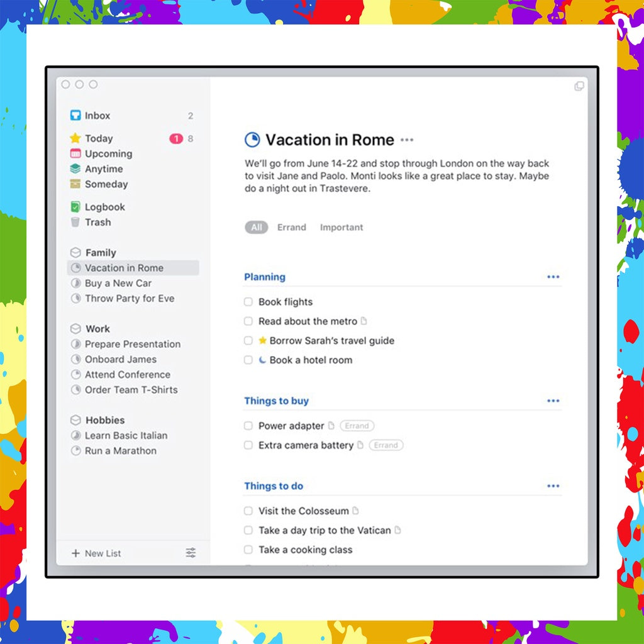Viewport: 644px width, 644px height.
Task: Click the Errand pill on Extra camera battery
Action: [x=386, y=445]
